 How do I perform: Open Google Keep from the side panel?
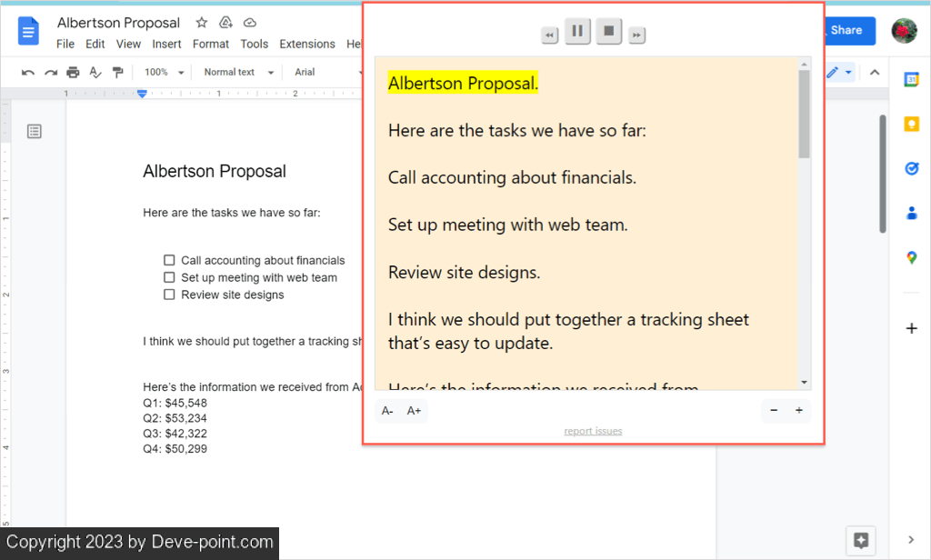coord(911,125)
